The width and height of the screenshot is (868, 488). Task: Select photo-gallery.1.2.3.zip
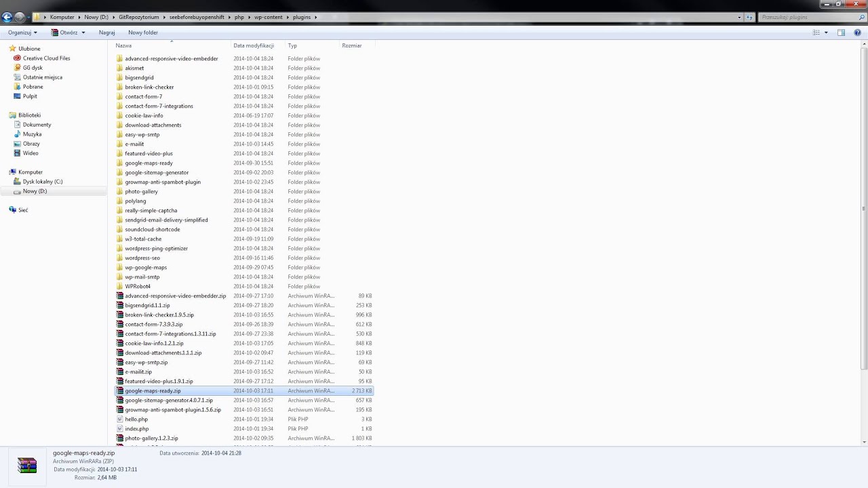(x=151, y=438)
